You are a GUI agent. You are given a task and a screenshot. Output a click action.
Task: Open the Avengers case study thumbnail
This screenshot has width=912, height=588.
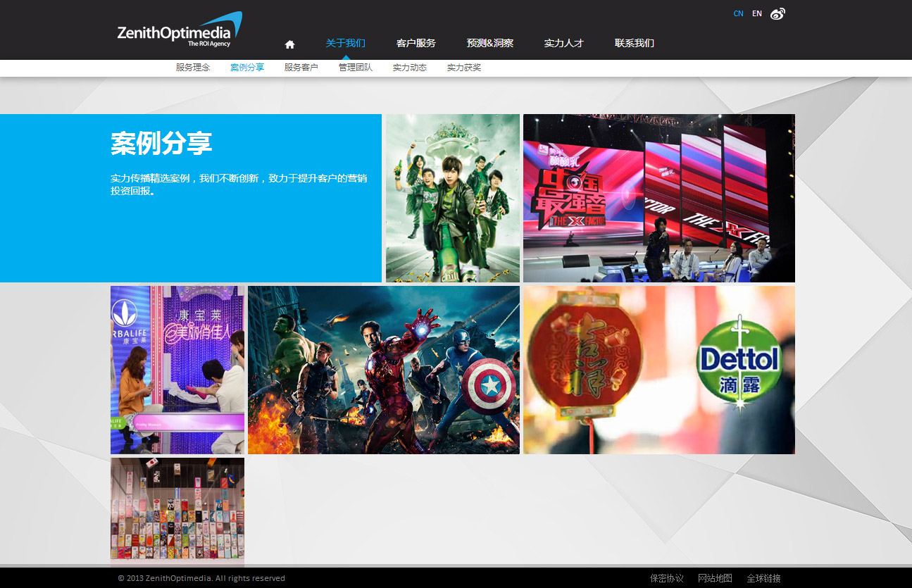click(x=384, y=370)
